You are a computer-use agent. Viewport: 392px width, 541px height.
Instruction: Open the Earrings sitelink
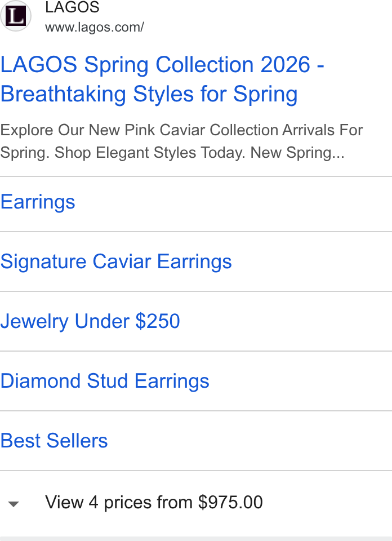coord(38,202)
